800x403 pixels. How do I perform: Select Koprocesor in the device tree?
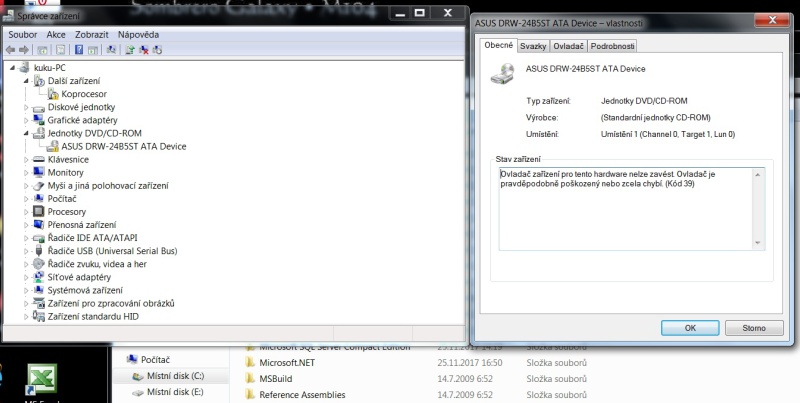(84, 94)
